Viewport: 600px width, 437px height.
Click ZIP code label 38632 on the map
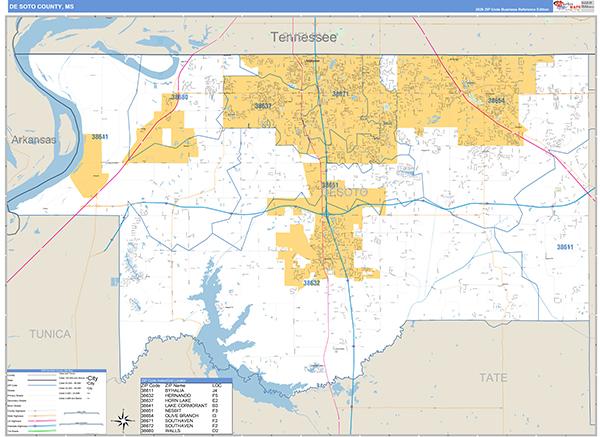pos(311,283)
